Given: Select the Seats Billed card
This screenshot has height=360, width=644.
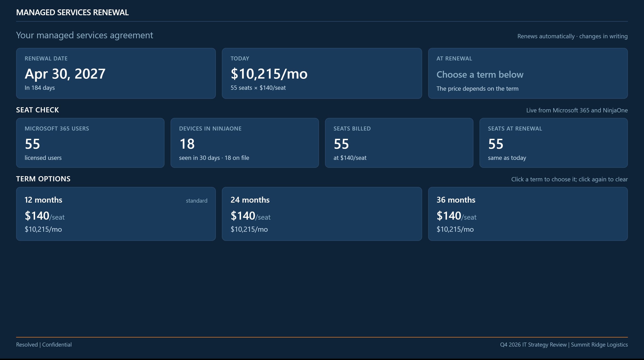Looking at the screenshot, I should pos(399,143).
